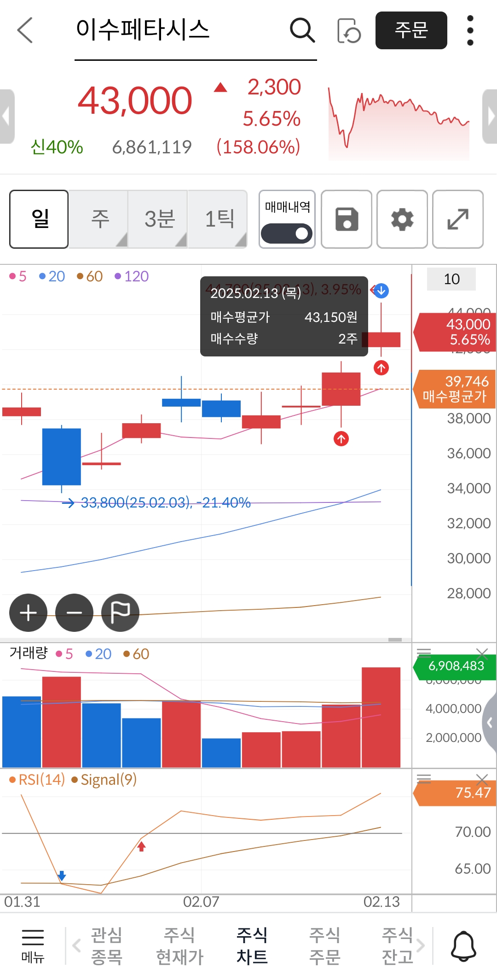Close the volume indicator panel with X
Viewport: 497px width, 980px height.
coord(482,653)
